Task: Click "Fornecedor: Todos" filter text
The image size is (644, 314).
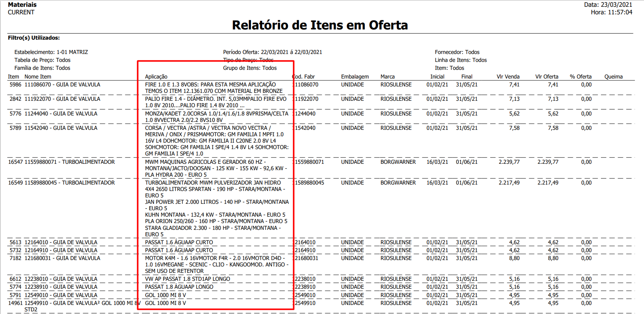Action: pyautogui.click(x=457, y=52)
